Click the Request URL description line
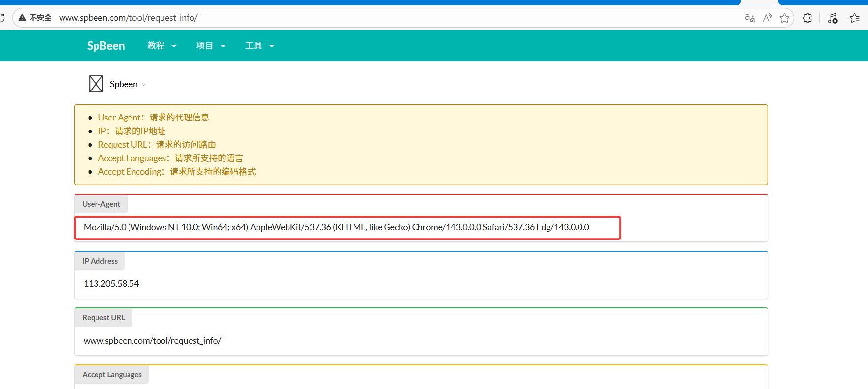 (x=157, y=145)
